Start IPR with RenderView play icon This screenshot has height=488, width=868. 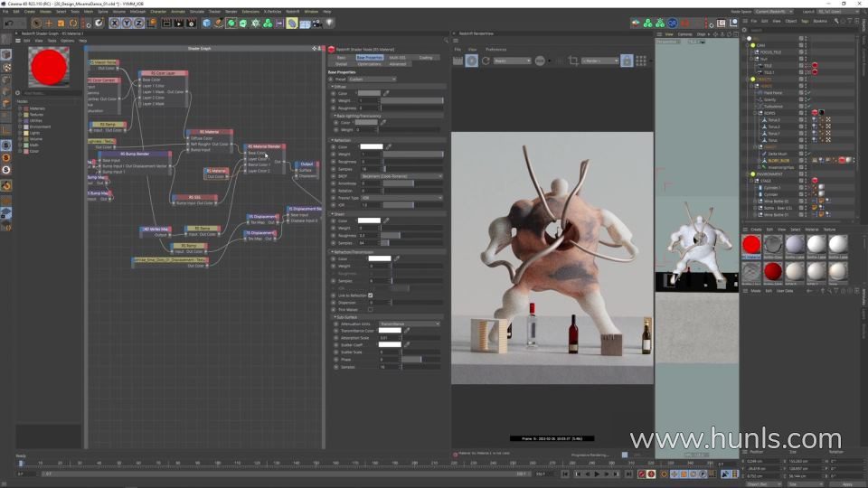pyautogui.click(x=472, y=61)
